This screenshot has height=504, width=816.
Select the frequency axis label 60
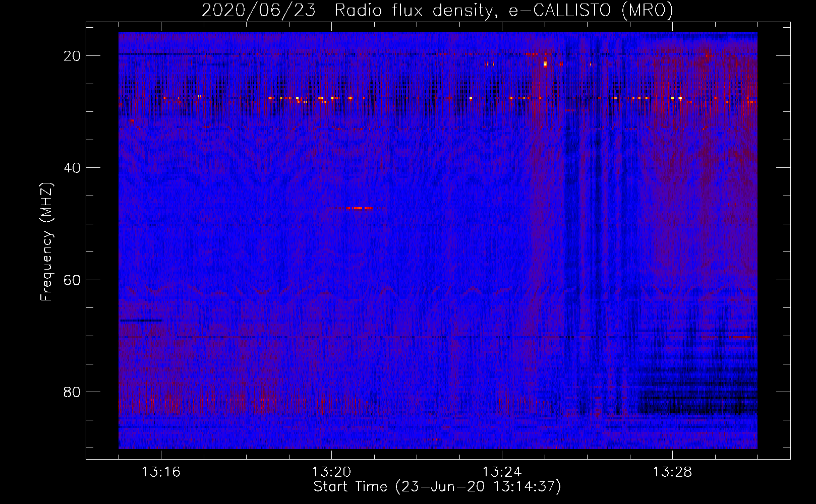73,280
